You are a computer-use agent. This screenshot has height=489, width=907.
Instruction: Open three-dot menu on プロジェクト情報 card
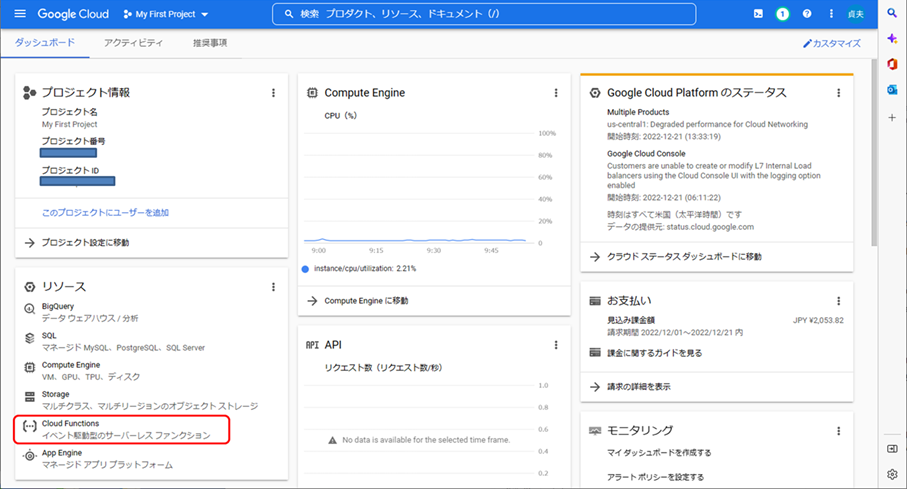[x=273, y=93]
